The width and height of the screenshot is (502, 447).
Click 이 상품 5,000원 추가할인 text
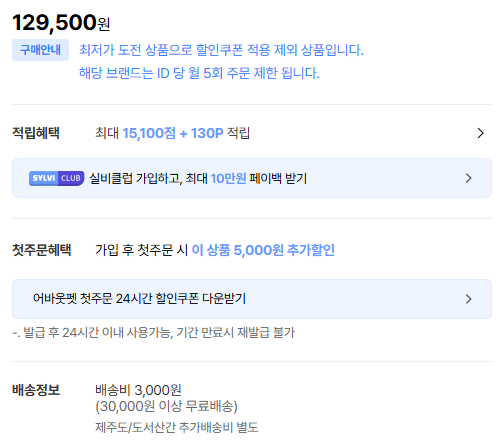coord(263,250)
